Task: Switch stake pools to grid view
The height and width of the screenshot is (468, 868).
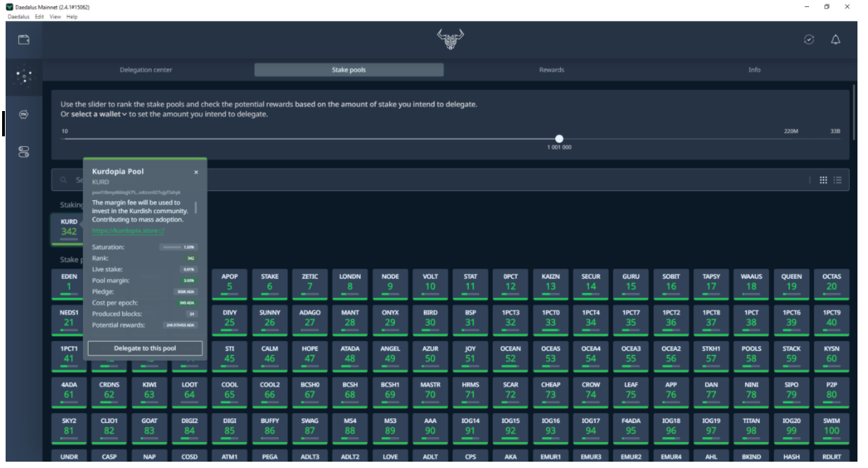Action: [x=824, y=180]
